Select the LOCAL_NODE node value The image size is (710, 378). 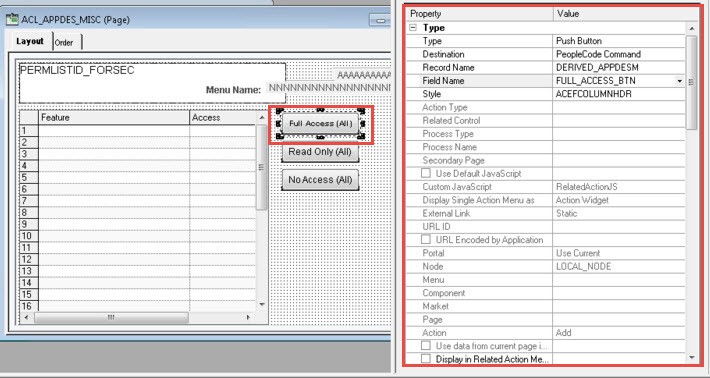(583, 266)
